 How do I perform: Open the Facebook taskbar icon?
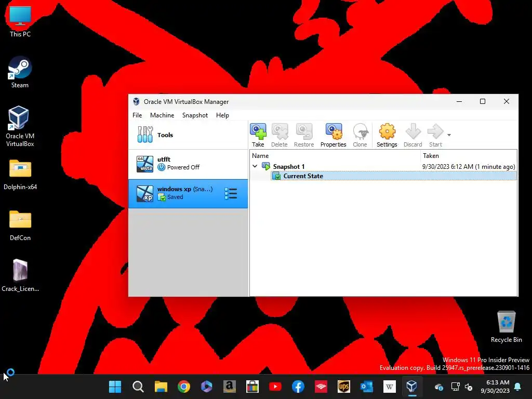298,387
